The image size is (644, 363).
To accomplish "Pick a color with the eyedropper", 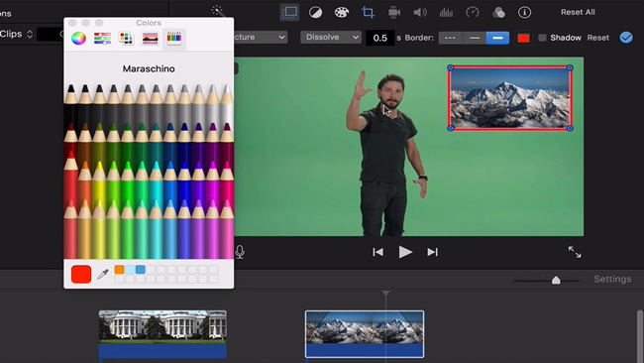I will coord(103,274).
